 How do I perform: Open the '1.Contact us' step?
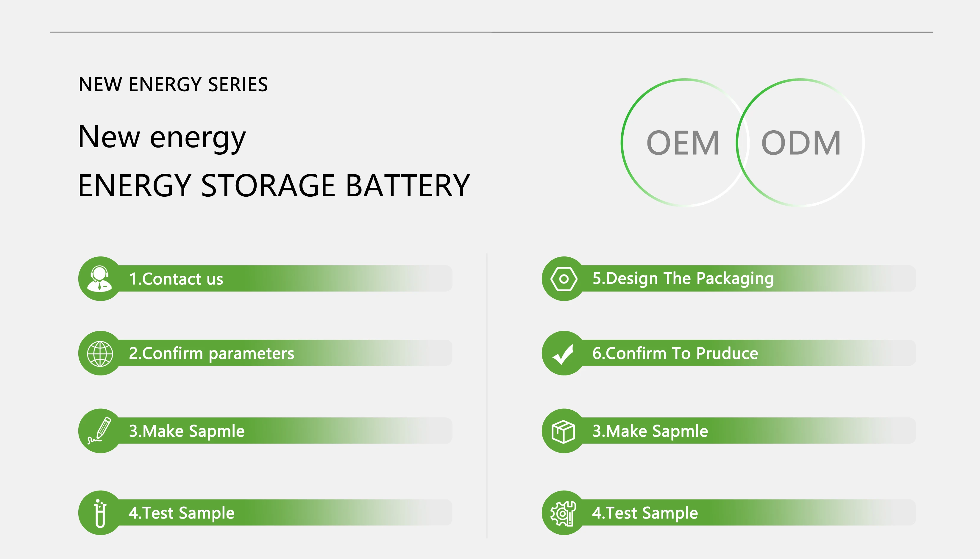point(176,279)
